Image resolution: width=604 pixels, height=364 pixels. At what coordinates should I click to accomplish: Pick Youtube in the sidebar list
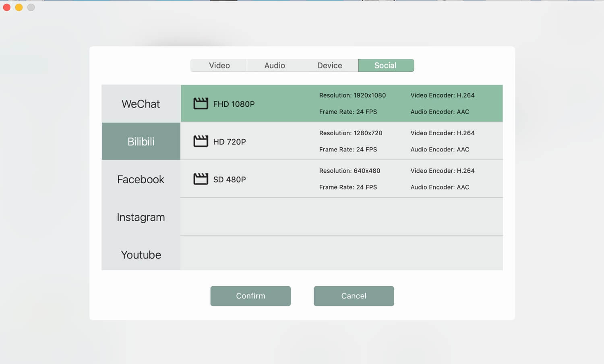coord(141,254)
